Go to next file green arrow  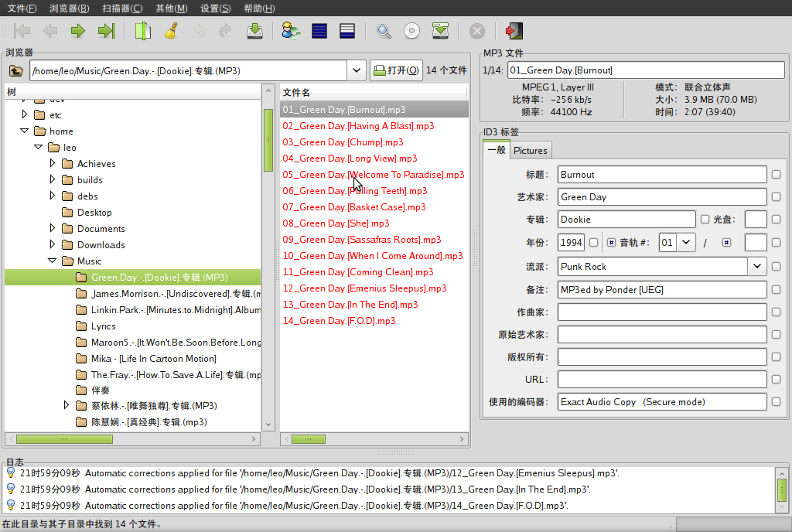78,31
